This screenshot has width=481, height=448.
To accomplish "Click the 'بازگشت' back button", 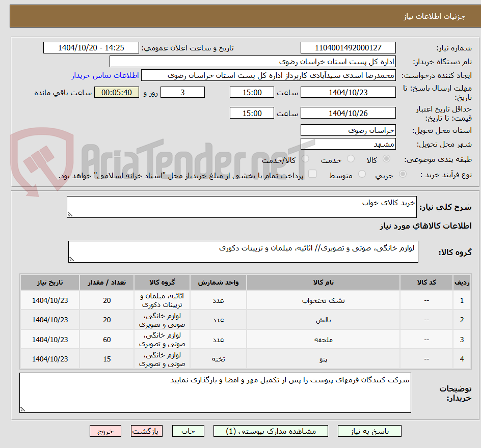I will [146, 431].
